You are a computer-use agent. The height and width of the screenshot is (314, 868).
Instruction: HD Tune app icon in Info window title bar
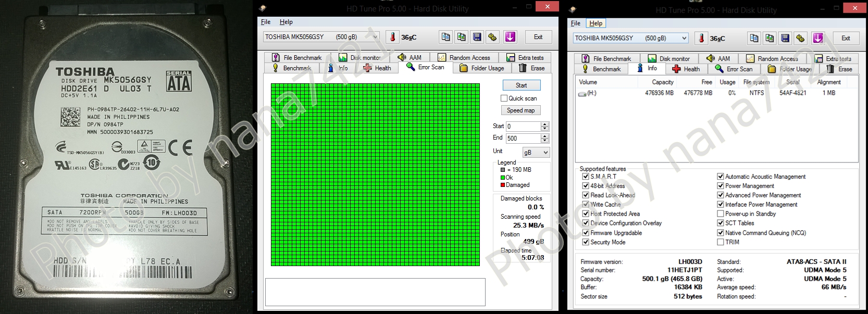pos(573,9)
